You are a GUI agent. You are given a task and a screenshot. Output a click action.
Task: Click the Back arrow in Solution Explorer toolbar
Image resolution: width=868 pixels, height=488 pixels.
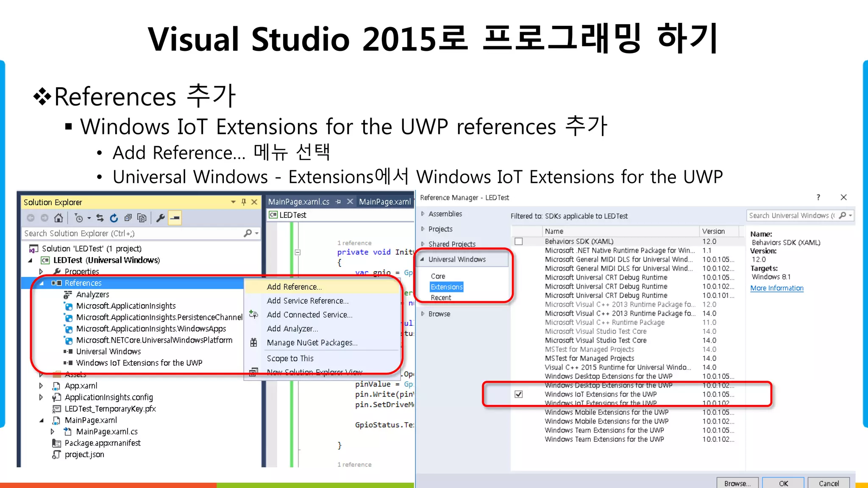[31, 218]
